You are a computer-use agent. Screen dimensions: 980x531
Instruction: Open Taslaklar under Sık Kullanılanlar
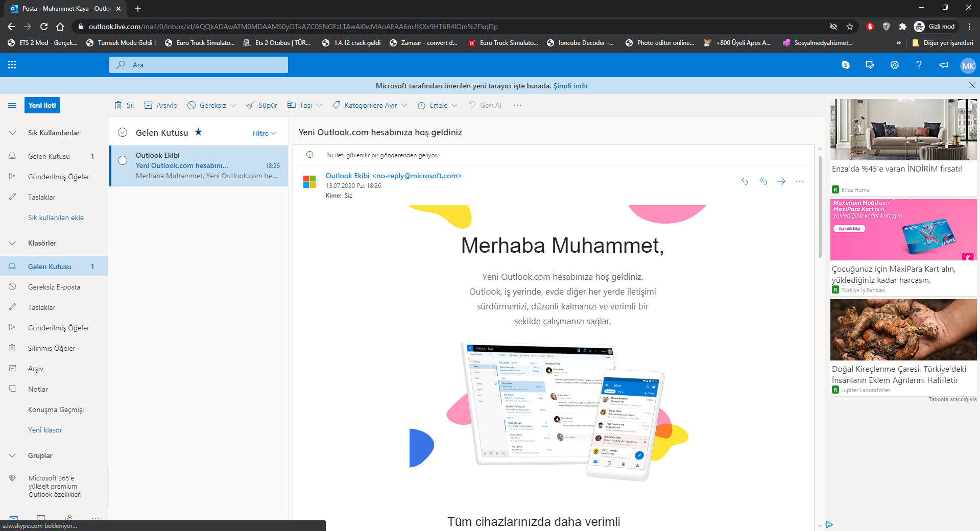pyautogui.click(x=54, y=197)
